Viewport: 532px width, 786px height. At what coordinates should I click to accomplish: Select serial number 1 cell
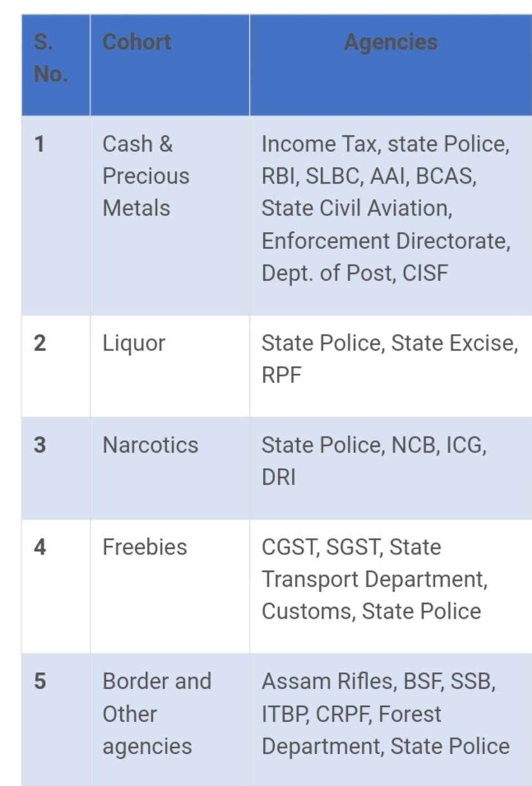(x=40, y=144)
